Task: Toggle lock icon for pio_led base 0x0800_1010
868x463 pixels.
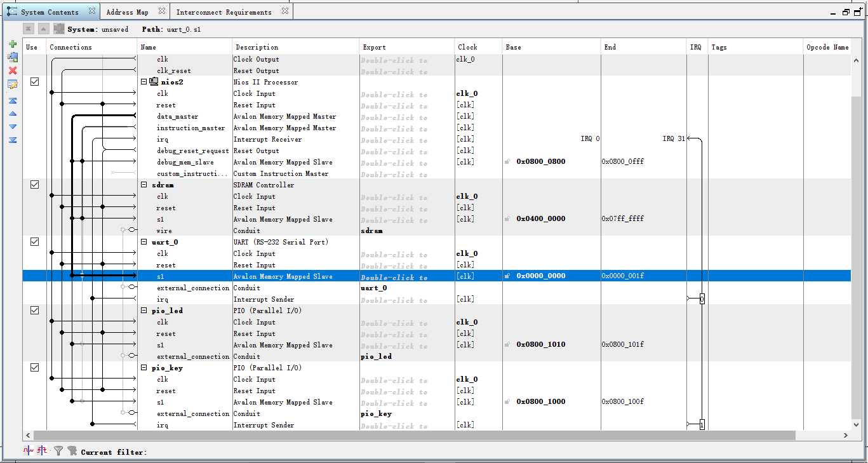Action: 508,345
